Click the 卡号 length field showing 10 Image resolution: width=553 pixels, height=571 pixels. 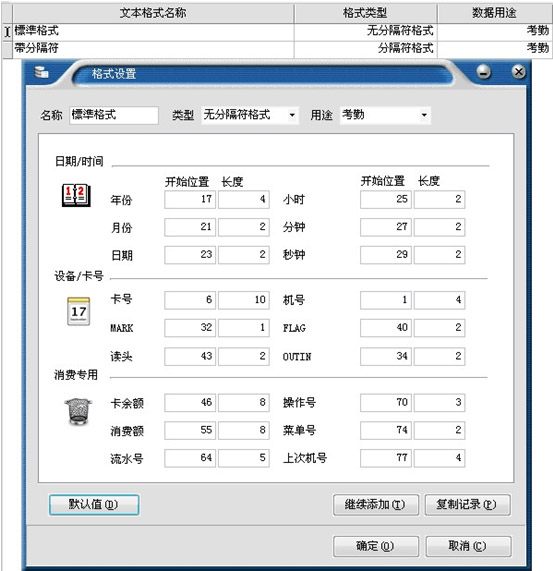(x=244, y=300)
